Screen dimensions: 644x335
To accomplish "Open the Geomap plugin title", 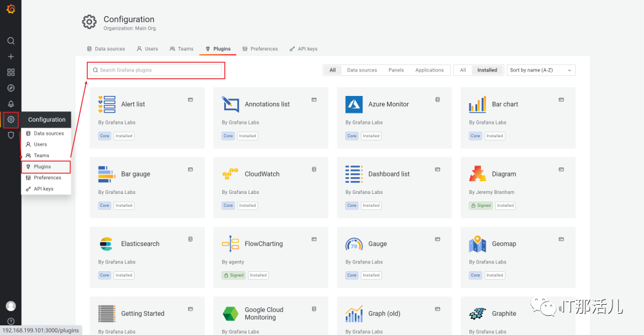I will click(x=504, y=244).
